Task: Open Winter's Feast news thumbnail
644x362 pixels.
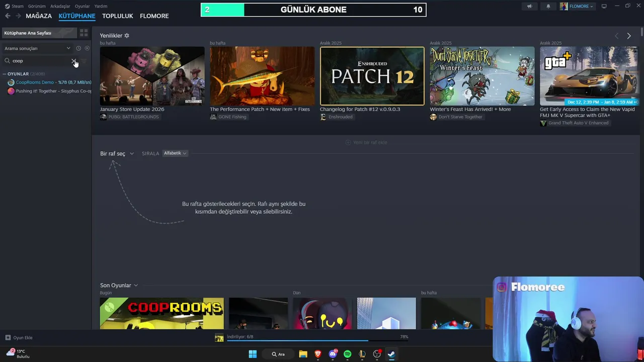Action: pos(482,76)
